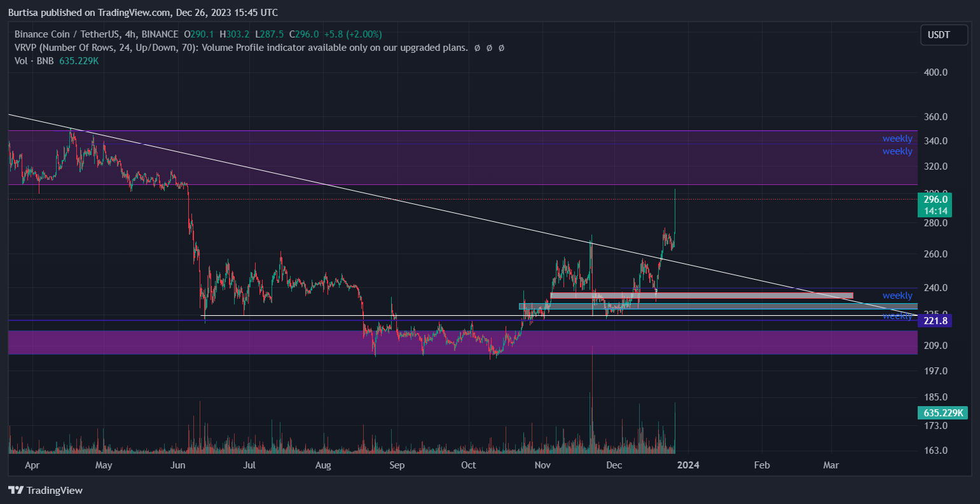Click the VRVP indicator legend line
Screen dimensions: 980x504
259,48
